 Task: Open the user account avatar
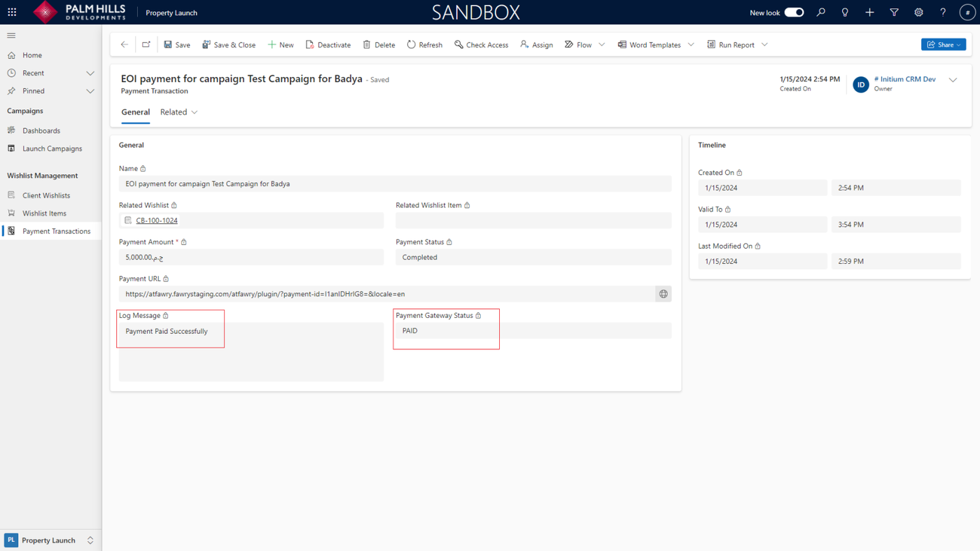click(x=967, y=13)
